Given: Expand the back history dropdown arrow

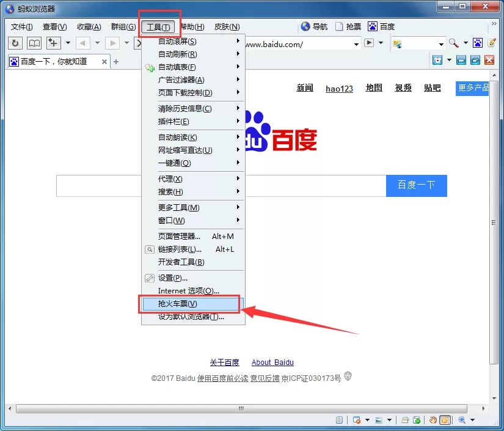Looking at the screenshot, I should click(x=97, y=43).
